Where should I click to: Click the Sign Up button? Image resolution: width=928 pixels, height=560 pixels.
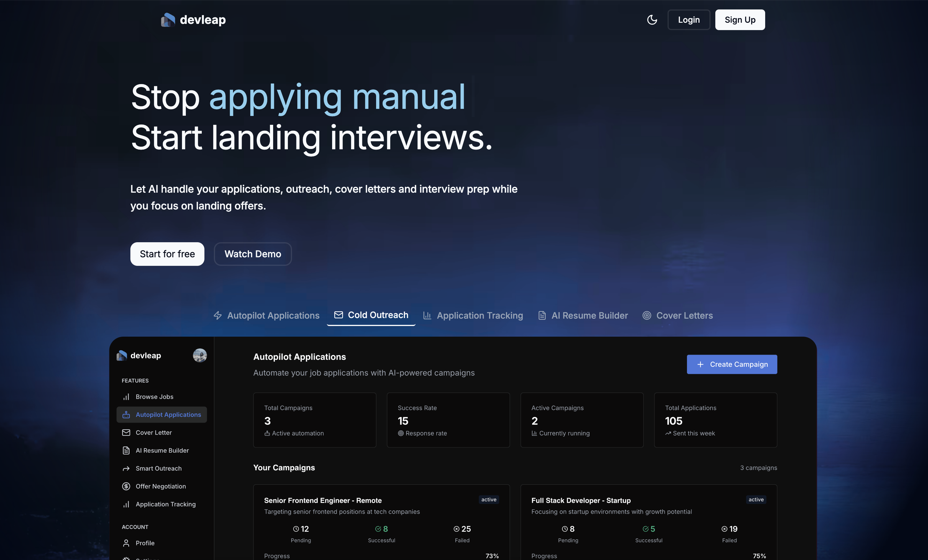coord(740,20)
